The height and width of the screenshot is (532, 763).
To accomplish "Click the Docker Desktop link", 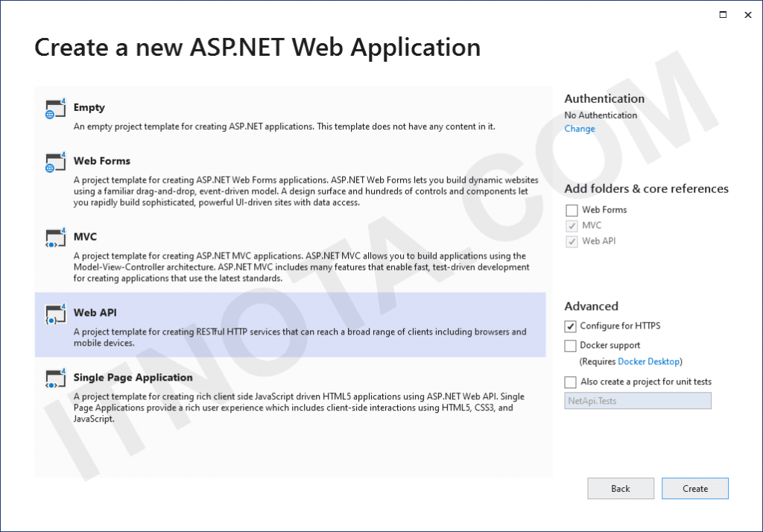I will (x=648, y=361).
